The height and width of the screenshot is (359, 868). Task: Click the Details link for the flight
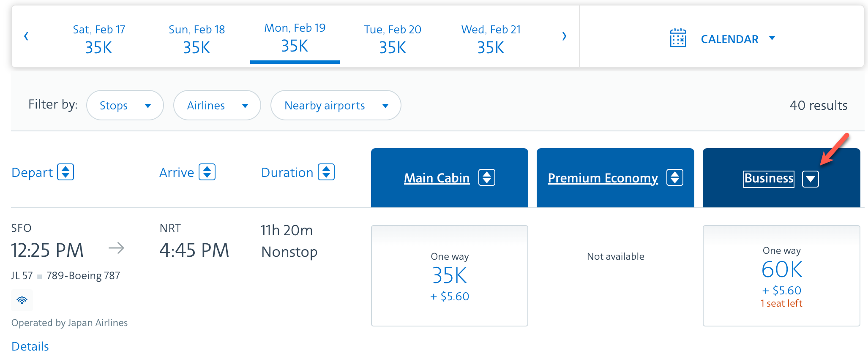click(30, 346)
